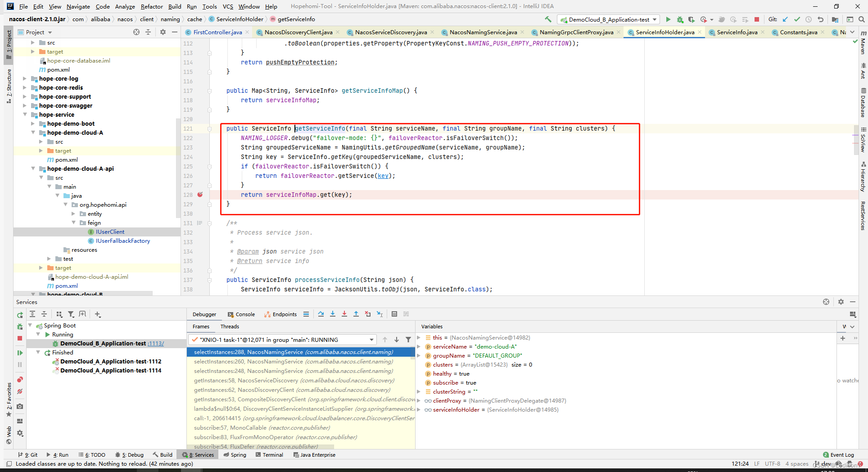Collapse Spring Boot node in Services

[30, 325]
